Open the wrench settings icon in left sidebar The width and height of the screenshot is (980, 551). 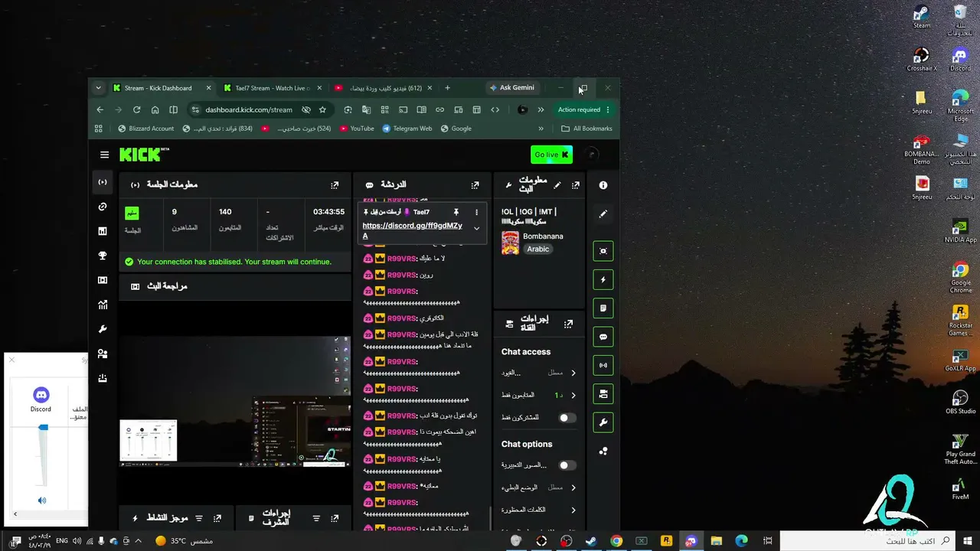coord(103,329)
